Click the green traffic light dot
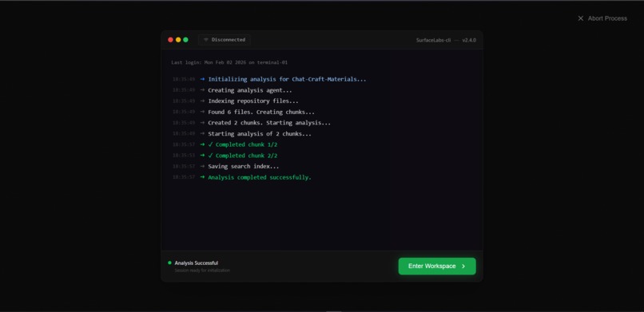Screen dimensions: 644x312 (x=185, y=40)
